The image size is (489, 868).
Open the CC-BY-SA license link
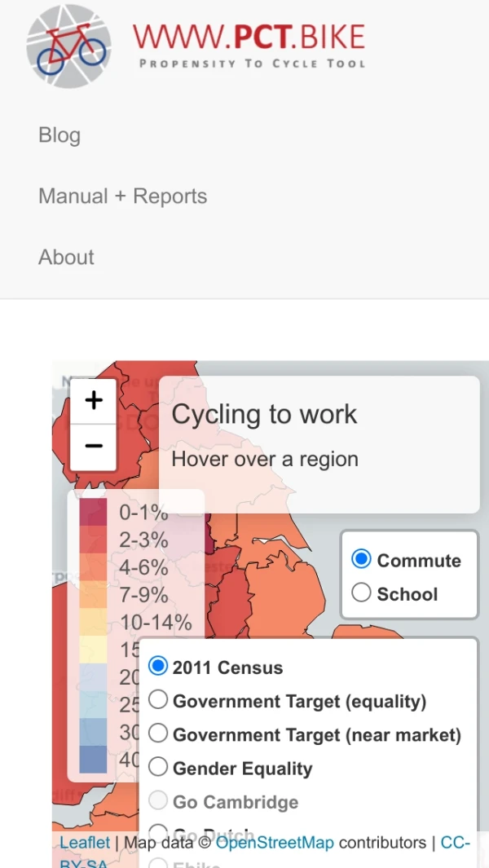pos(455,842)
